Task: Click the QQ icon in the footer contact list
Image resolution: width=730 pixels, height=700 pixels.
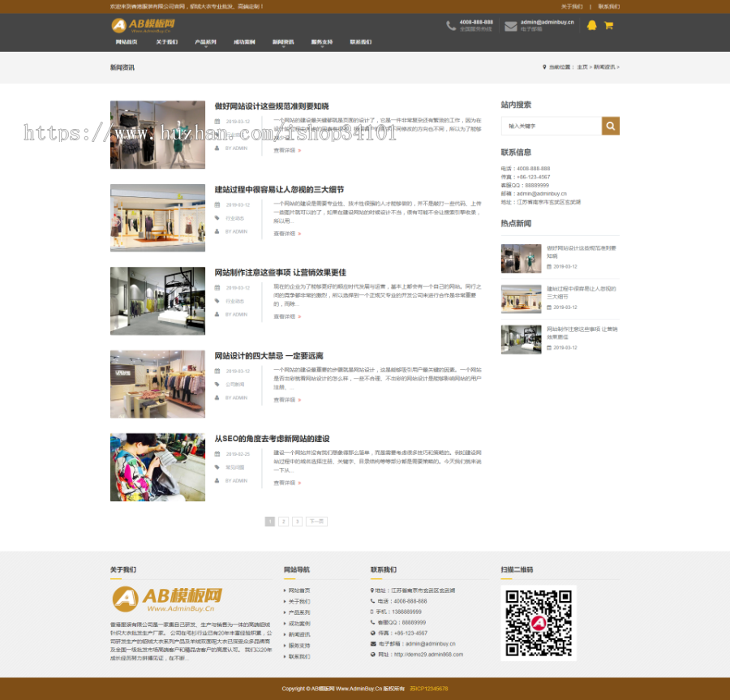Action: pyautogui.click(x=373, y=622)
